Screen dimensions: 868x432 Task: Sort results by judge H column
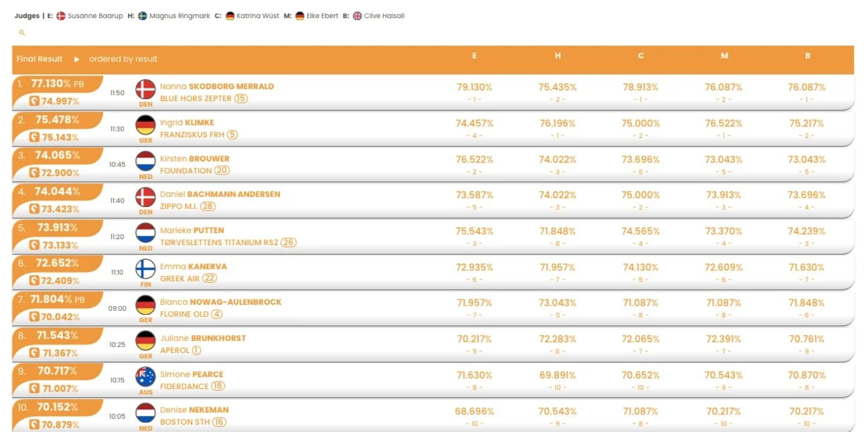557,56
